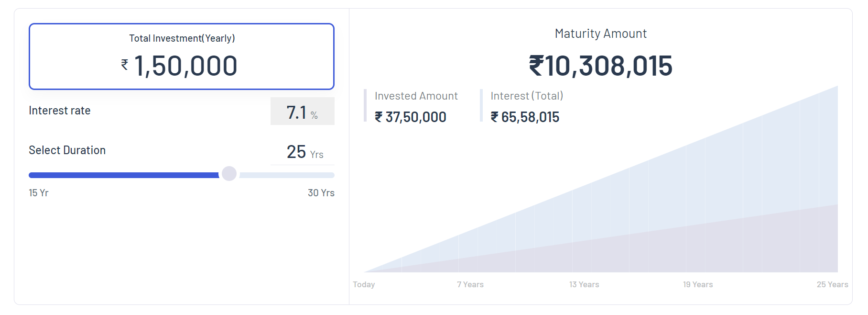Click the duration slider handle

[229, 174]
